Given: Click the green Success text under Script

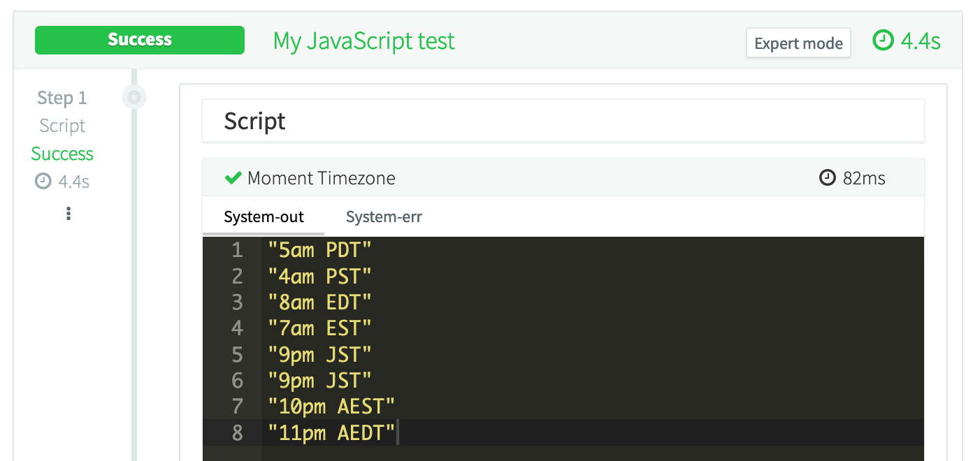Looking at the screenshot, I should pyautogui.click(x=62, y=154).
